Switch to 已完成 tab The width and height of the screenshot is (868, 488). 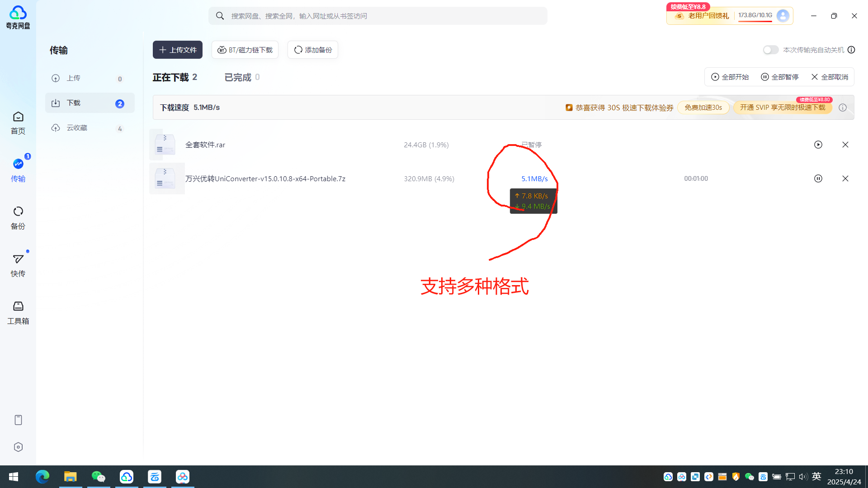pyautogui.click(x=242, y=77)
